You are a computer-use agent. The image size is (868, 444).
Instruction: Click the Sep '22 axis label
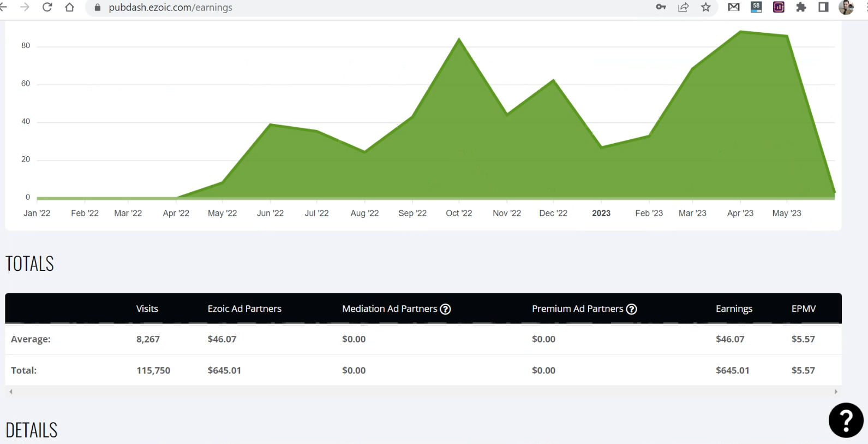[412, 213]
